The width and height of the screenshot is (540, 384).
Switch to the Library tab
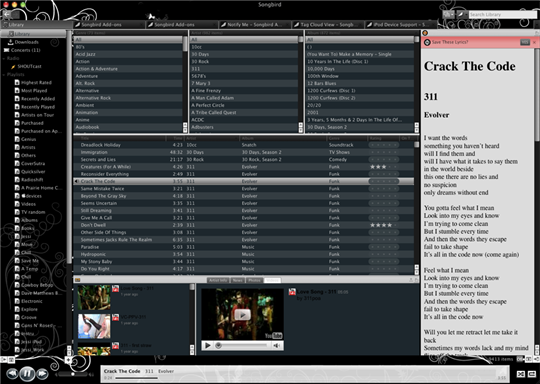point(36,25)
